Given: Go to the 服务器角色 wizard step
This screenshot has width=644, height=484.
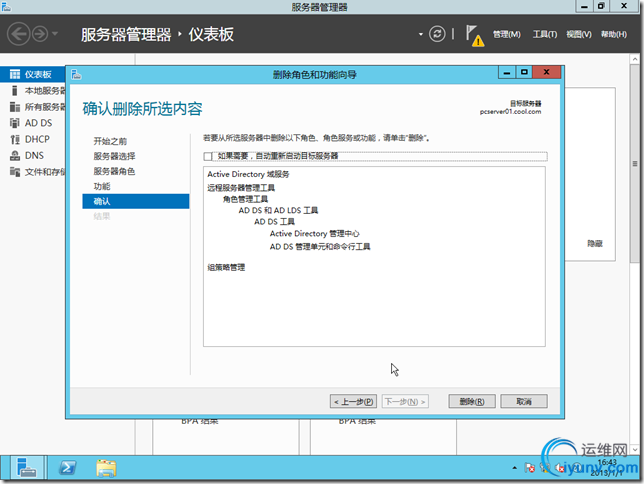Looking at the screenshot, I should [x=114, y=171].
